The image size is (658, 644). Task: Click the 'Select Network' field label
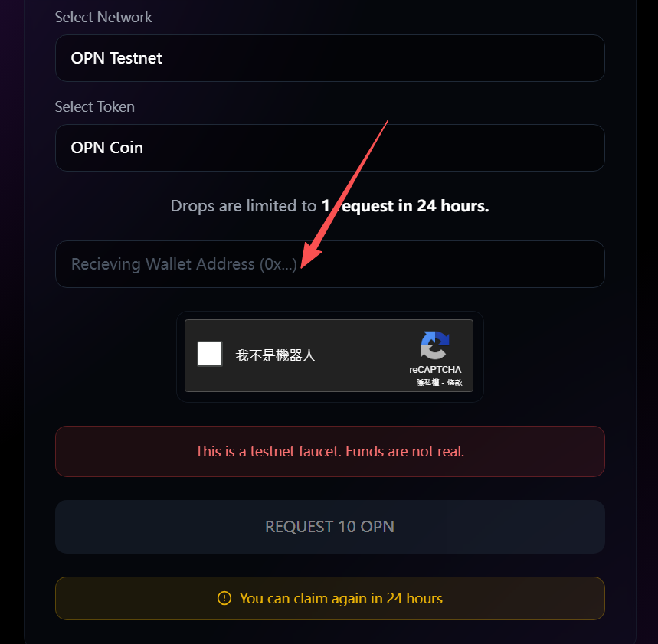103,17
